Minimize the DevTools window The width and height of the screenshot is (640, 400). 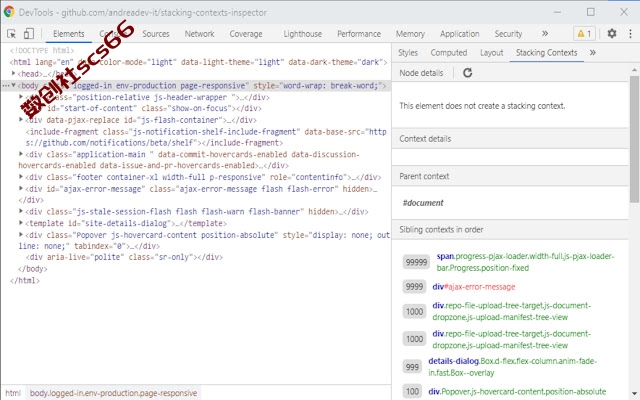tap(558, 12)
